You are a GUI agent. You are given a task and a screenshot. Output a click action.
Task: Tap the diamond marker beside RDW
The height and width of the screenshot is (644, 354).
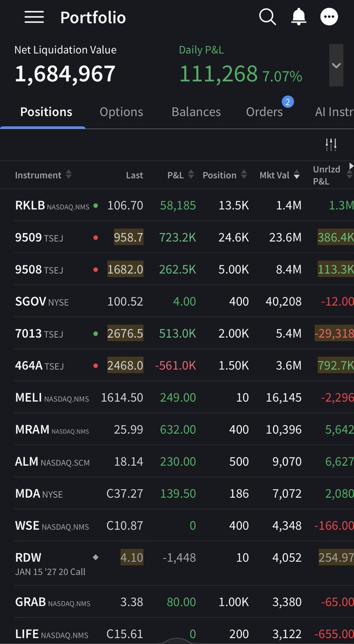pos(95,558)
